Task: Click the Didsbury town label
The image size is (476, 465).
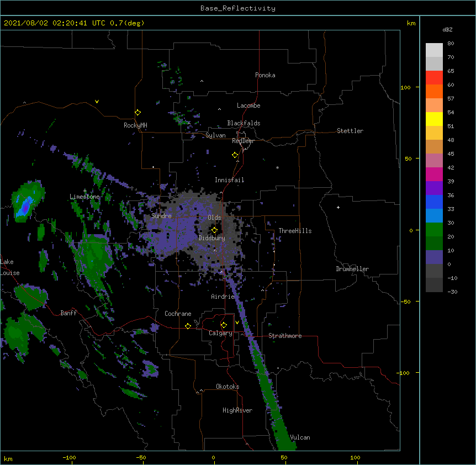Action: (x=211, y=238)
